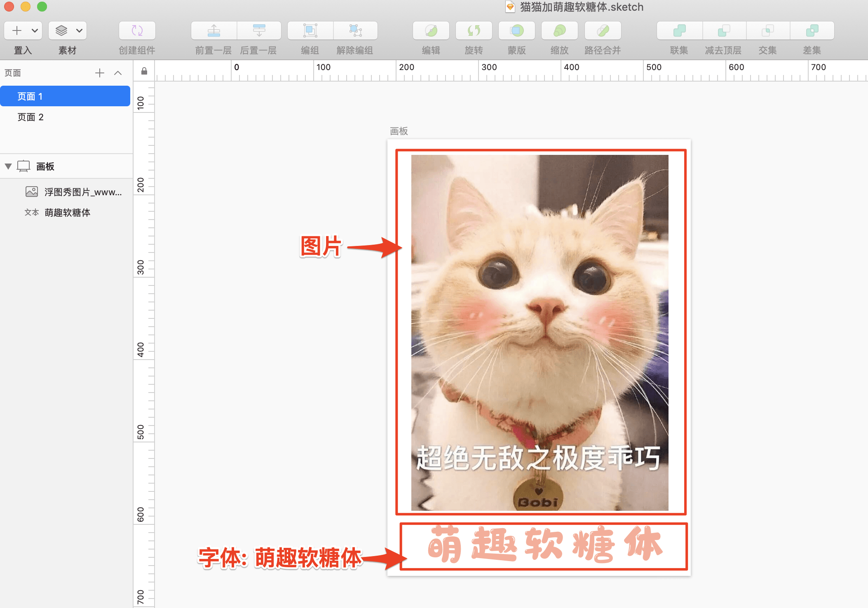Viewport: 868px width, 608px height.
Task: Click the 前置一层 bring forward icon
Action: 213,30
